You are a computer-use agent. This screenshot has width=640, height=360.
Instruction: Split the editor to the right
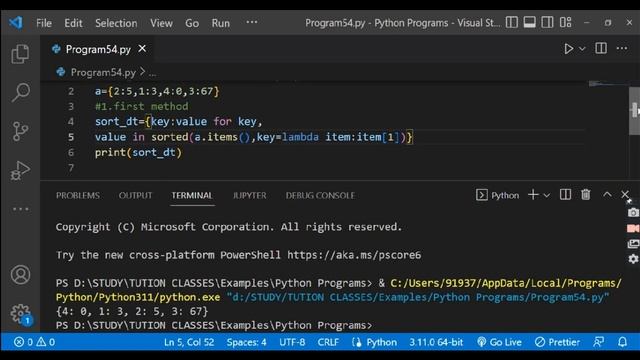click(601, 48)
